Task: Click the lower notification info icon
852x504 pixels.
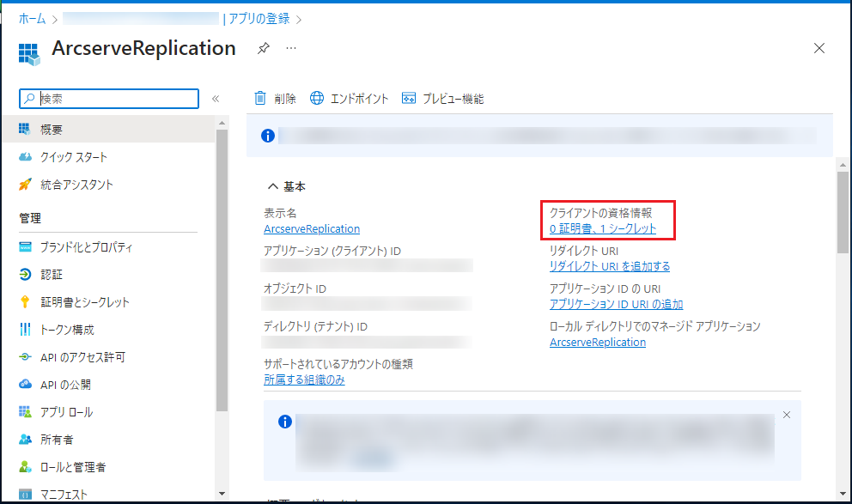Action: click(285, 422)
